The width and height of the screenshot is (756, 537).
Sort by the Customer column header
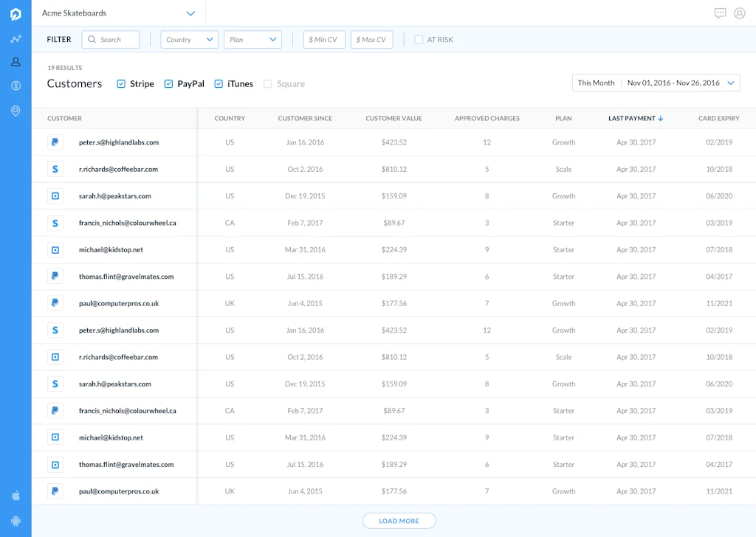point(65,119)
